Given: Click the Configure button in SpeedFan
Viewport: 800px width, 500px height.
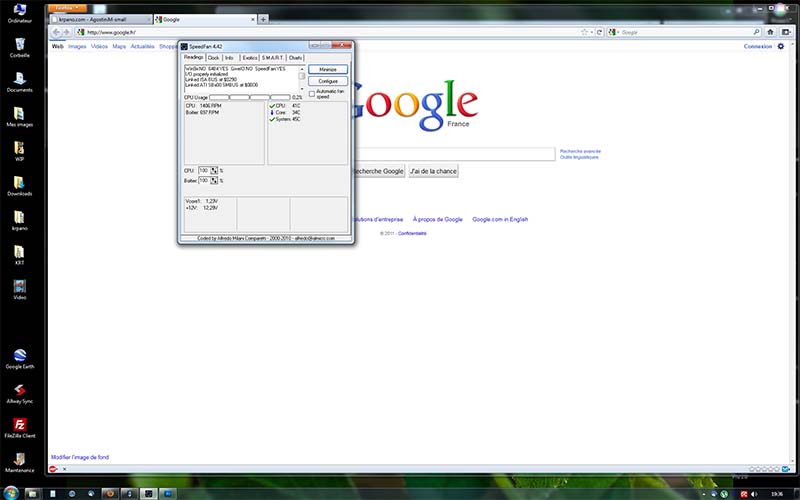Looking at the screenshot, I should [x=328, y=81].
